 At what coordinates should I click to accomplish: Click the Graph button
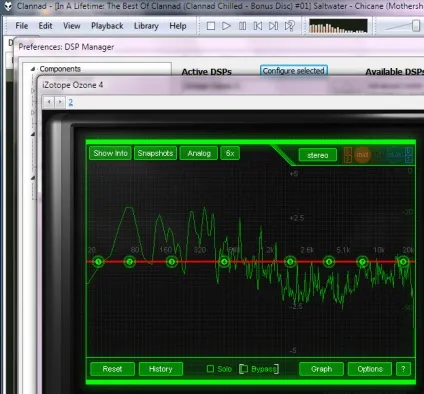pos(321,369)
